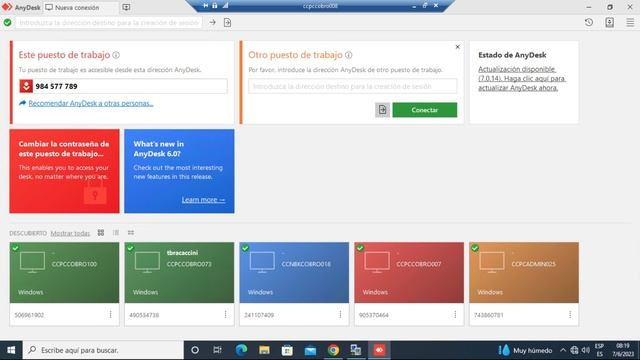Open Task View in the taskbar

pos(218,350)
